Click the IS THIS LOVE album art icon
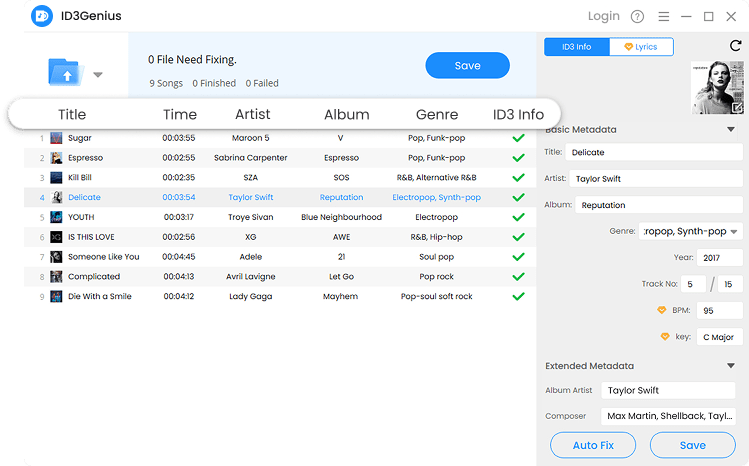Viewport: 749px width, 466px height. coord(56,237)
